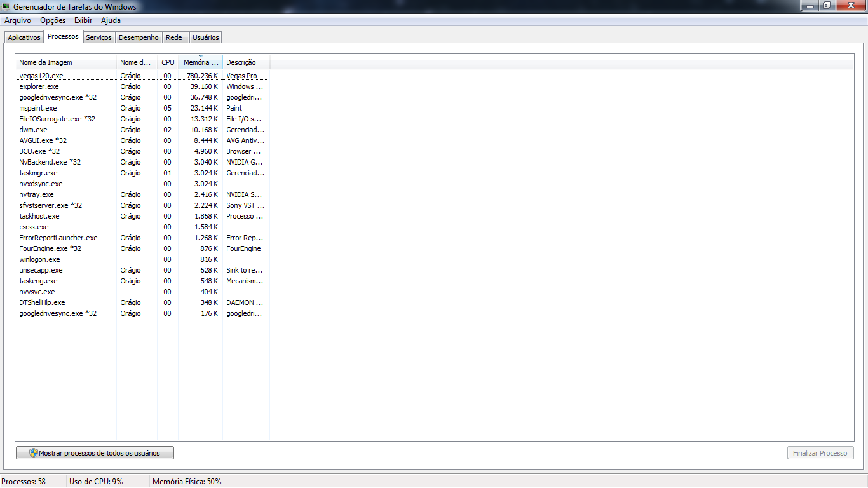The width and height of the screenshot is (868, 488).
Task: Select the winlogon.exe process
Action: (x=142, y=259)
